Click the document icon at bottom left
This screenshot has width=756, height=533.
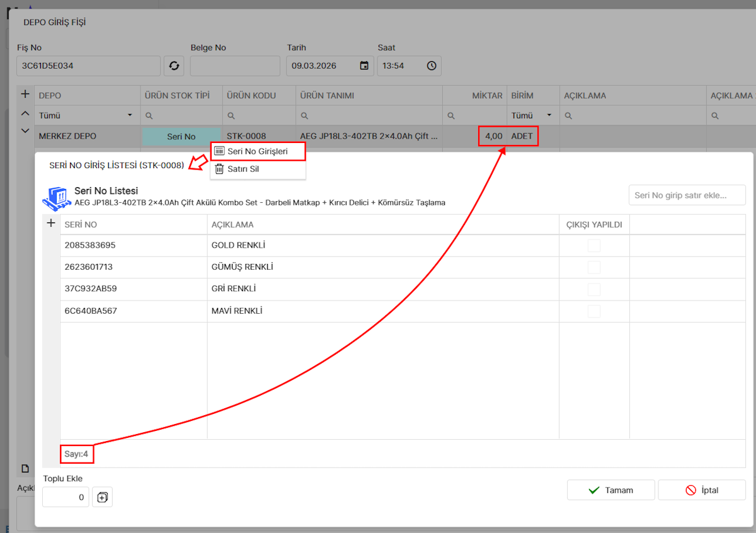click(x=25, y=468)
